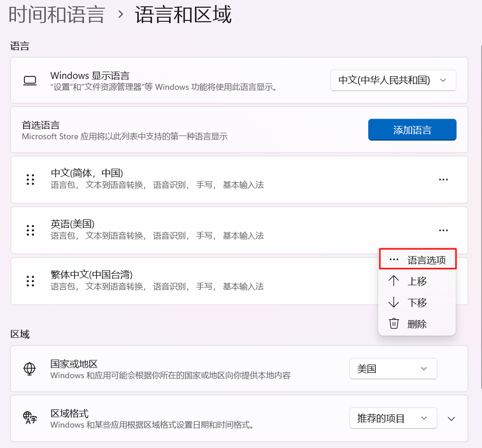Click the 语言和区域 page title

click(183, 14)
